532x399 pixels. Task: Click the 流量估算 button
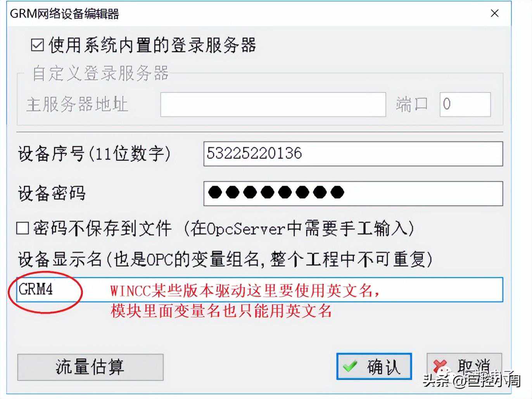tap(90, 367)
